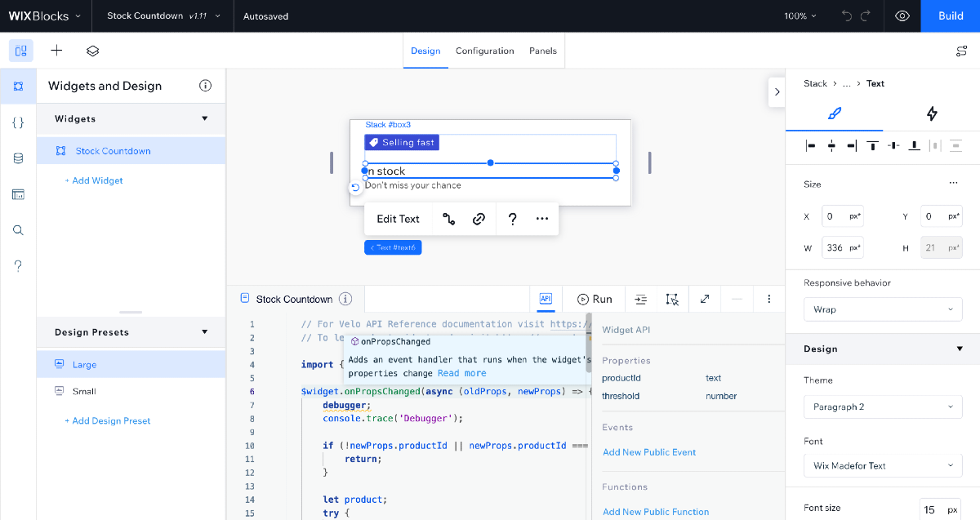The height and width of the screenshot is (520, 980).
Task: Open the Font Wix Madefor Text dropdown
Action: pyautogui.click(x=883, y=465)
